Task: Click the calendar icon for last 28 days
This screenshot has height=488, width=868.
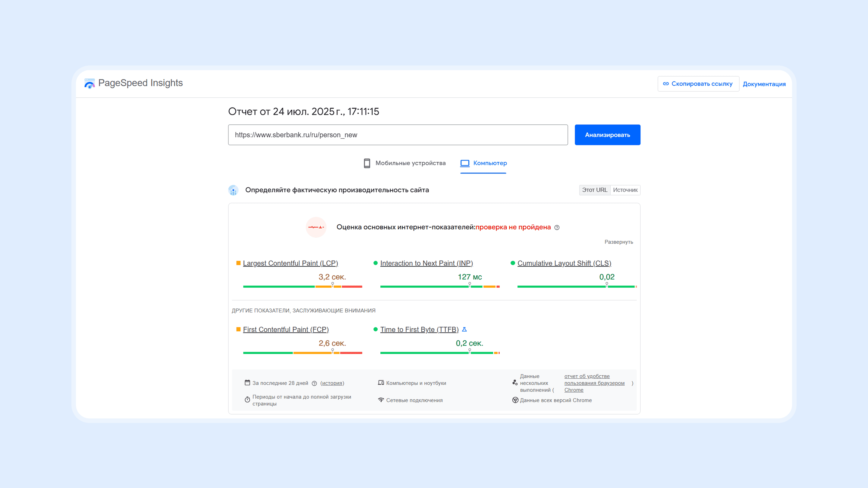Action: pos(247,383)
